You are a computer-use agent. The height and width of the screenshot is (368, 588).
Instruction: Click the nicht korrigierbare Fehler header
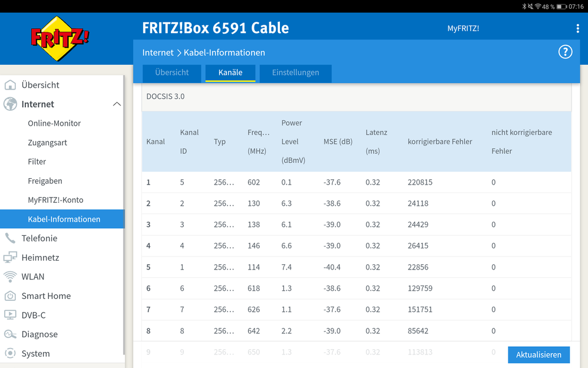pos(521,142)
